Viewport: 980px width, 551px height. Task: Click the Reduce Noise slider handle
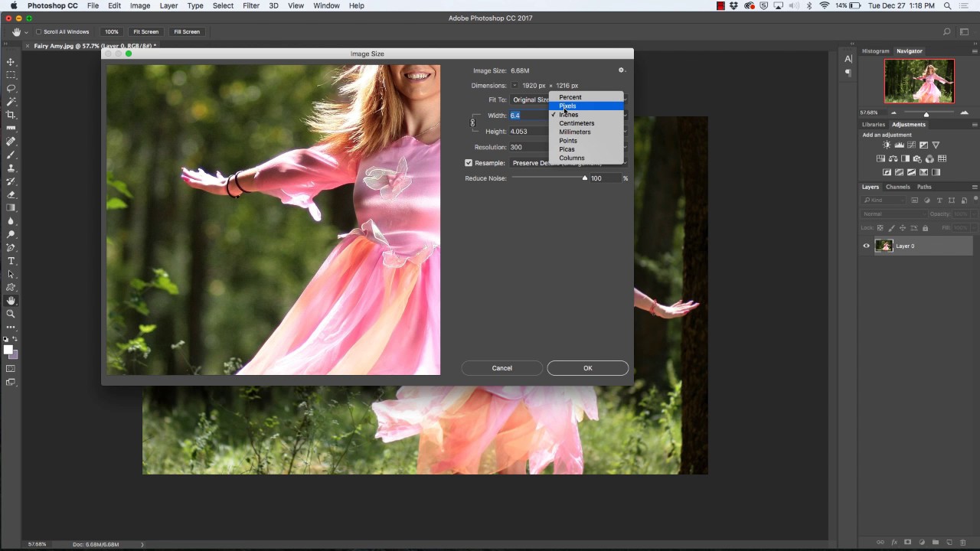pos(585,178)
